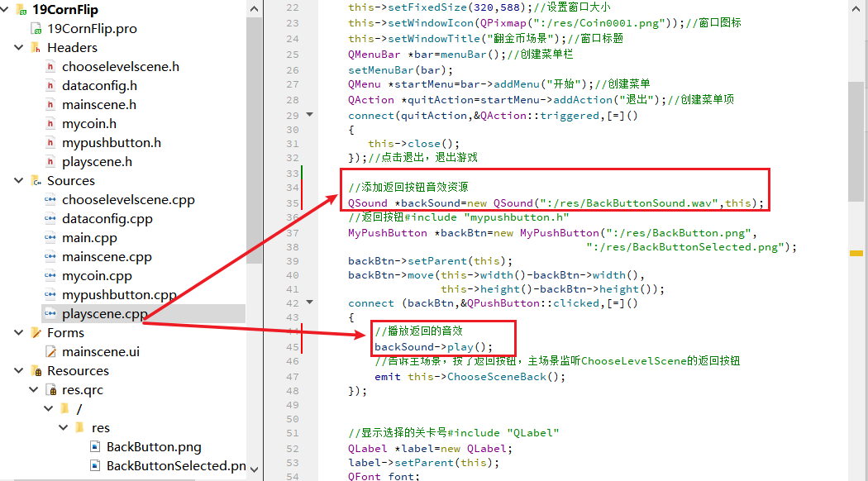Screen dimensions: 868x481
Task: Click the mainscene.cpp source icon
Action: [x=50, y=256]
